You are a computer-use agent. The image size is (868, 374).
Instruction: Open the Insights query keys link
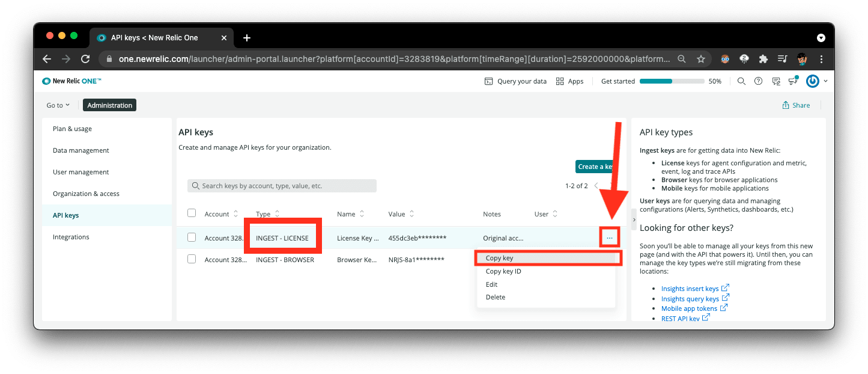click(x=690, y=299)
